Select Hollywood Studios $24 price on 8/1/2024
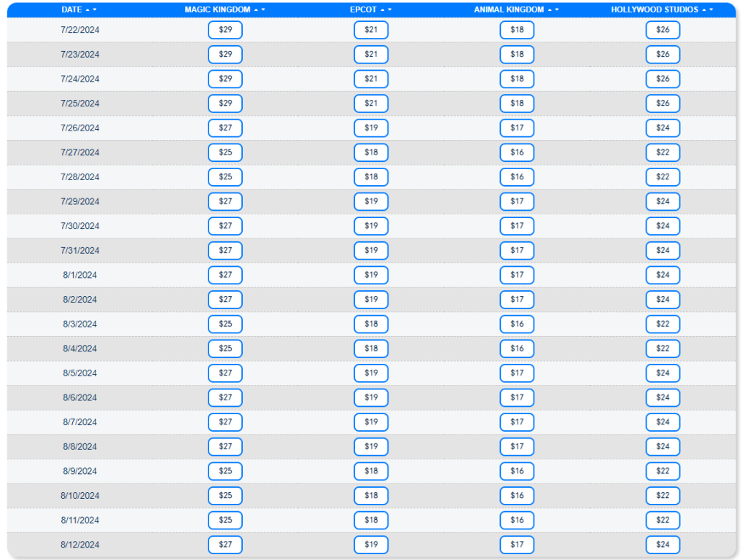745x560 pixels. click(663, 275)
